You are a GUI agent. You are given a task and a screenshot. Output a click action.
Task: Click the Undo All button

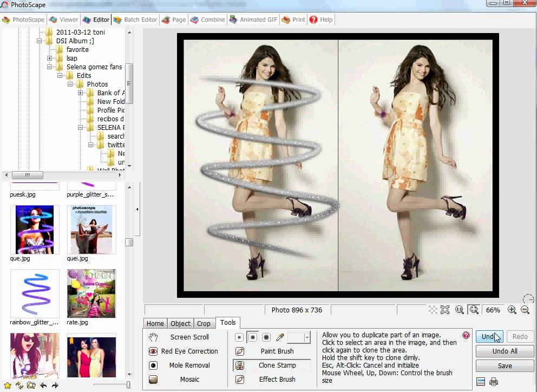pos(505,351)
